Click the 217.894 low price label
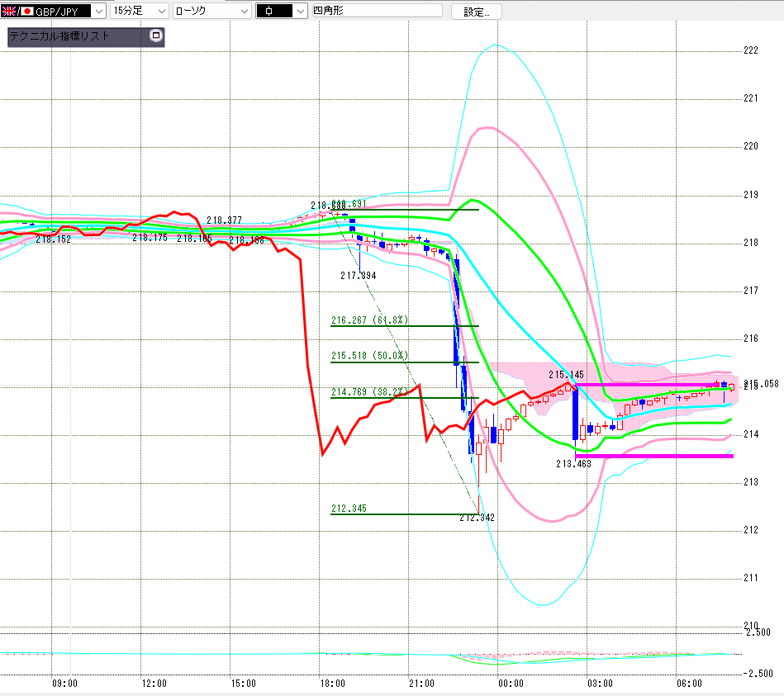 pos(358,276)
